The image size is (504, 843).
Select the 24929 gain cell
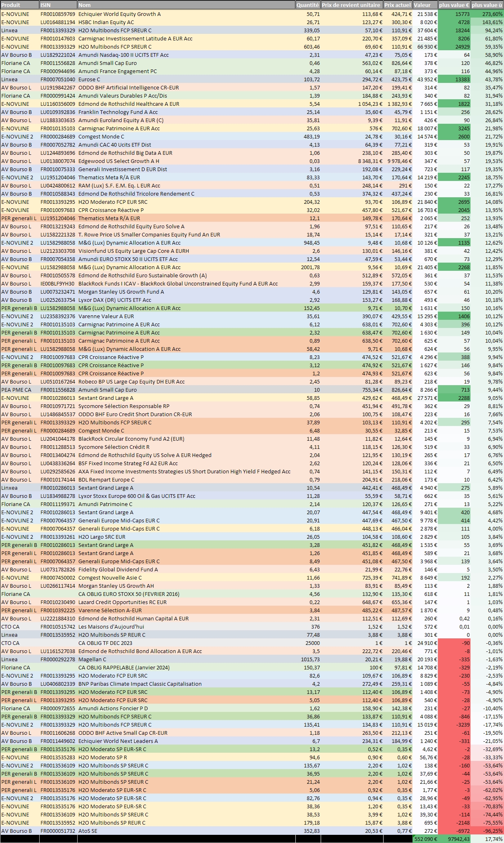click(x=454, y=47)
